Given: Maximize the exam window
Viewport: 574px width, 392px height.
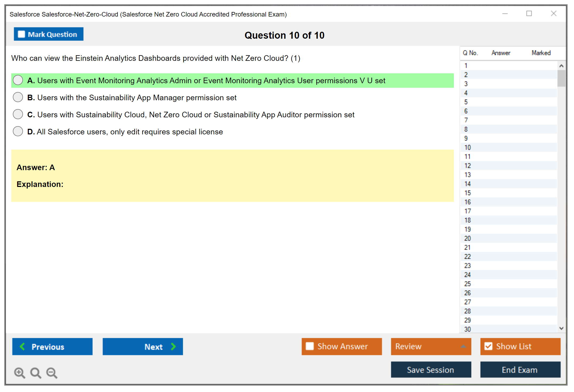Looking at the screenshot, I should coord(529,14).
